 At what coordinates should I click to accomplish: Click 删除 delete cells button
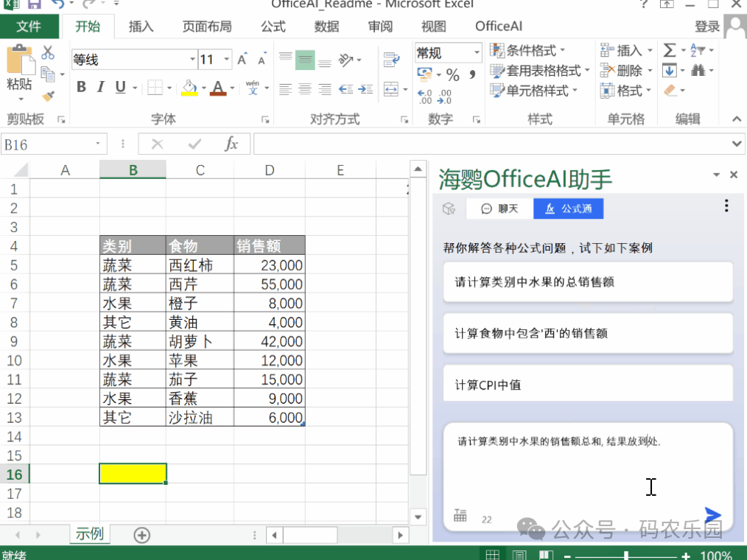click(626, 71)
